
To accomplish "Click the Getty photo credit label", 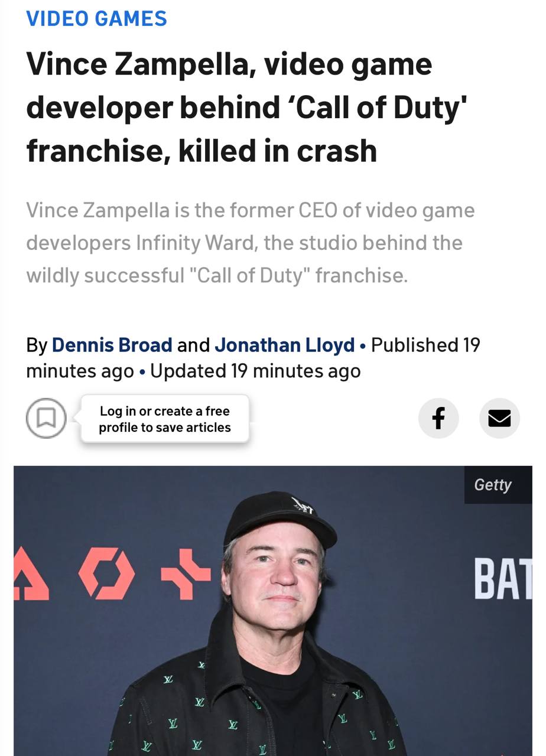I will 492,484.
